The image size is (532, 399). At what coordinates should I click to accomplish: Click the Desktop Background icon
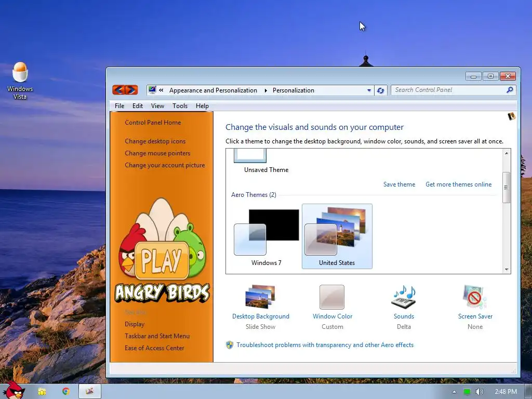260,297
